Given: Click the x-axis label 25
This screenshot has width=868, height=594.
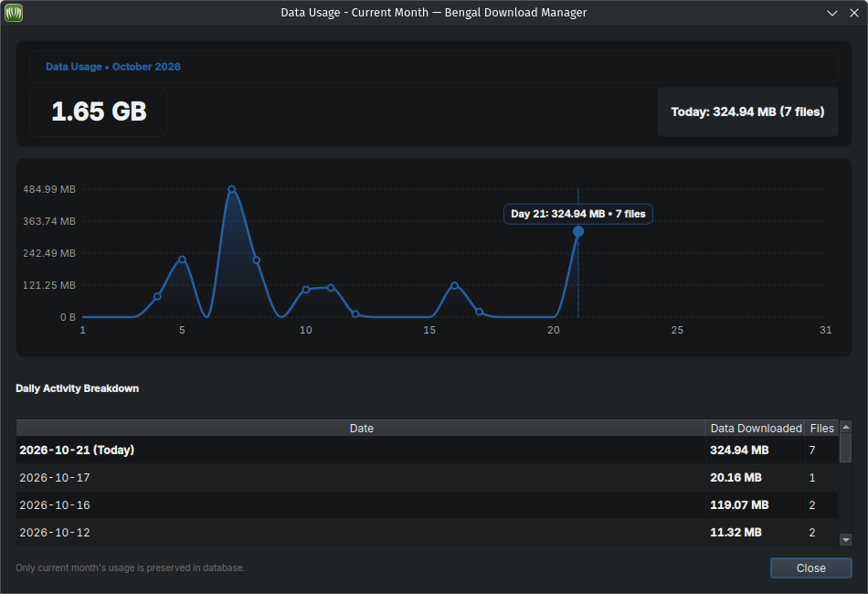Looking at the screenshot, I should point(677,330).
